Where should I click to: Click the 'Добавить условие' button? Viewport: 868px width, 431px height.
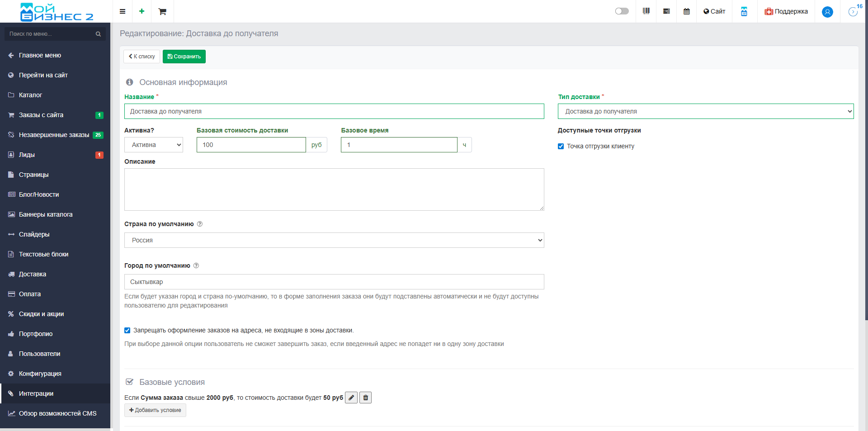pos(155,410)
